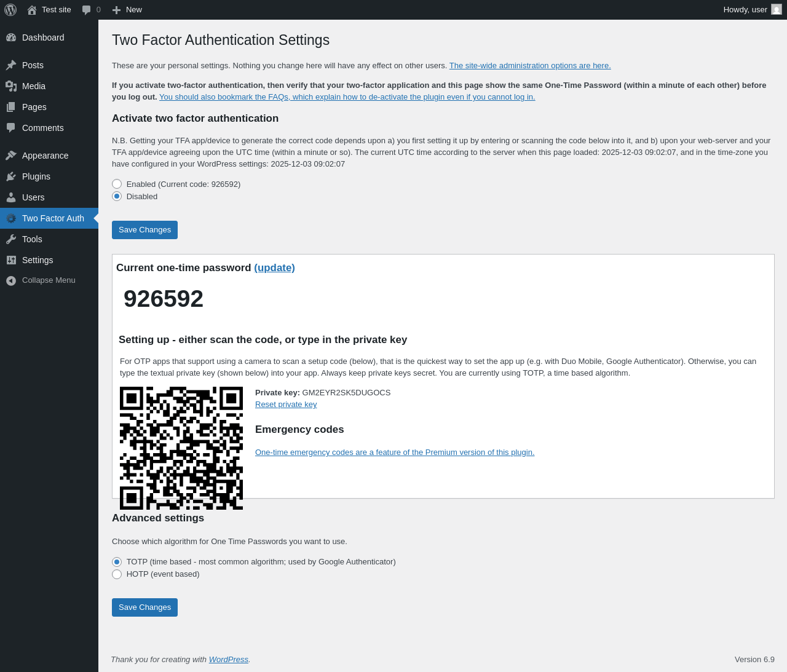Click the current code 926592 number
787x672 pixels.
click(164, 299)
